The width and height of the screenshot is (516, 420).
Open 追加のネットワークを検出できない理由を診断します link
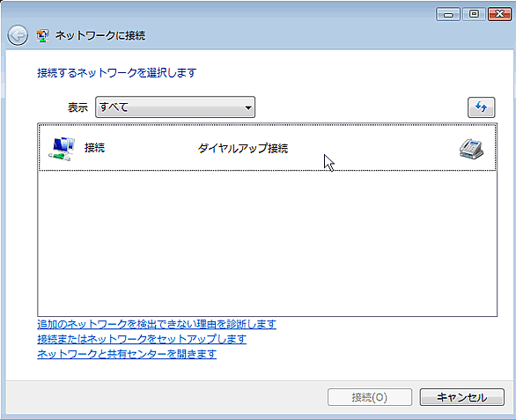click(x=157, y=324)
